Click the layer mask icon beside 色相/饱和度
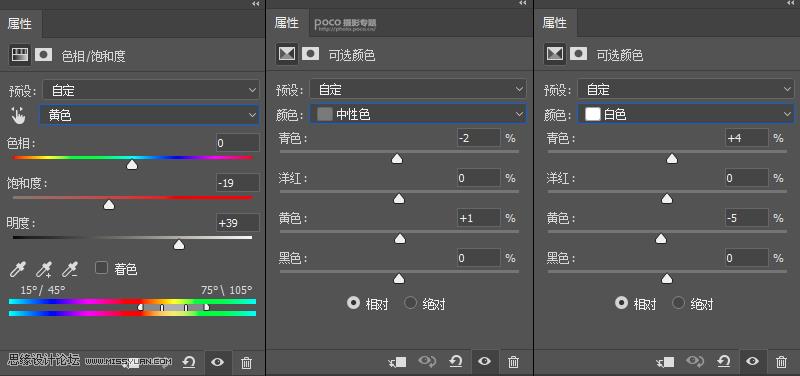Image resolution: width=800 pixels, height=376 pixels. pyautogui.click(x=43, y=55)
